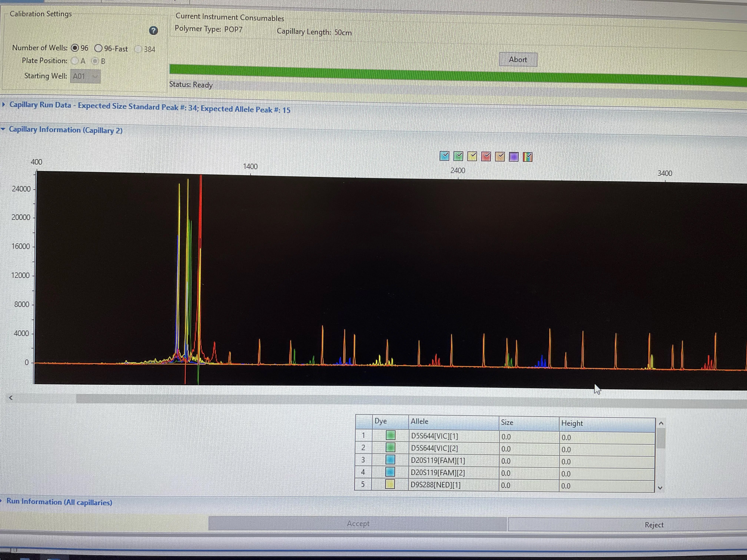Click green dye swatch for D5S644[VIC][2]
The height and width of the screenshot is (560, 747).
[390, 447]
